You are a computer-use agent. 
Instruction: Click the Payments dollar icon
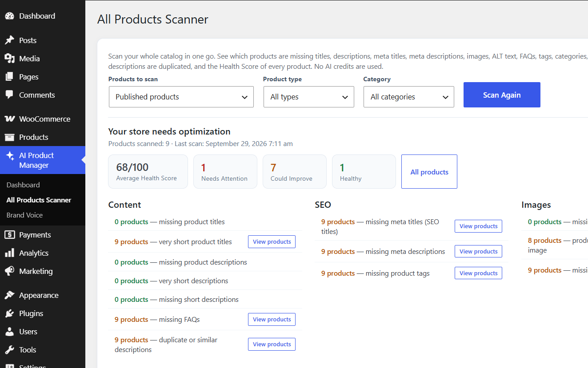pos(9,235)
